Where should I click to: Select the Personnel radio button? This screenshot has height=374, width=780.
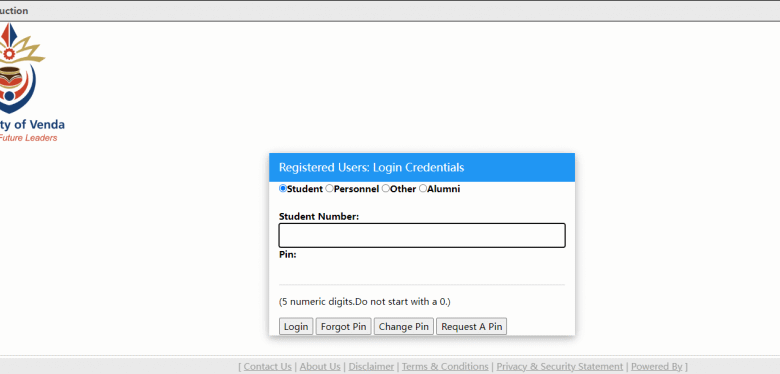click(329, 188)
